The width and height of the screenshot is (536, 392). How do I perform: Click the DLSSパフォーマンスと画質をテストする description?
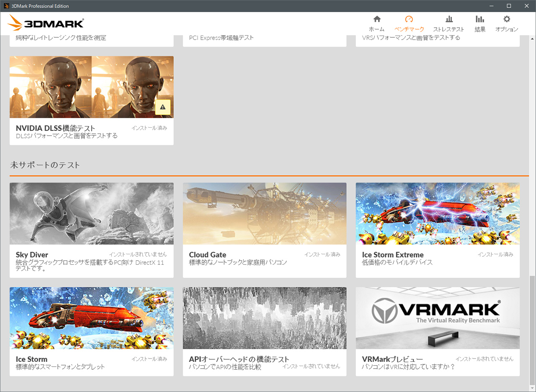point(67,136)
